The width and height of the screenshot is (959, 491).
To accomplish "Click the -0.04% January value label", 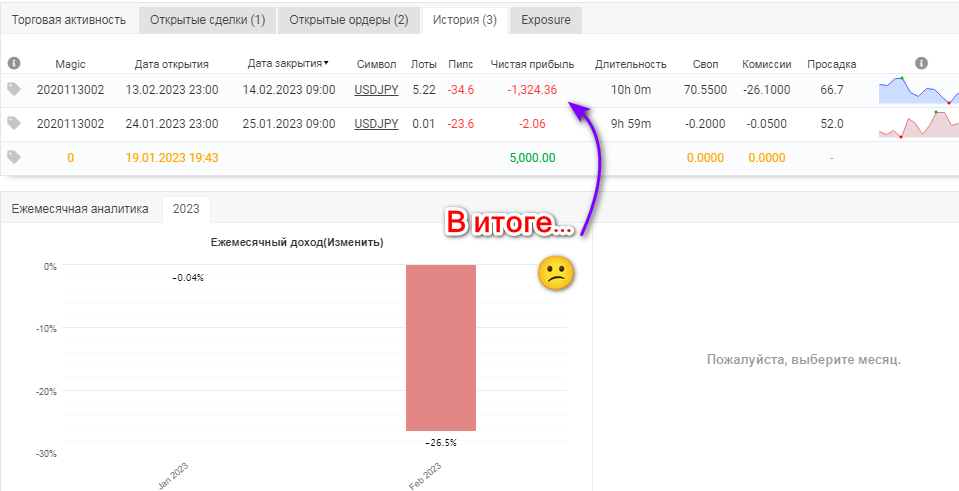I will [x=188, y=278].
